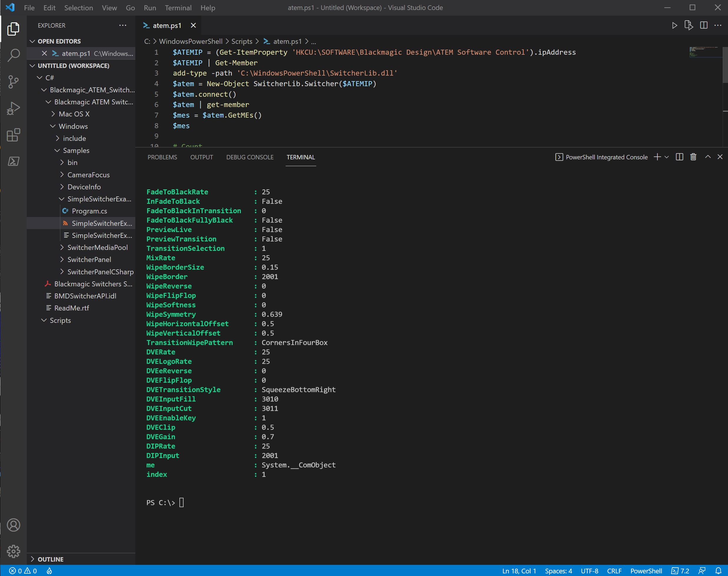The width and height of the screenshot is (728, 576).
Task: Open the Search view in activity bar
Action: click(x=14, y=55)
